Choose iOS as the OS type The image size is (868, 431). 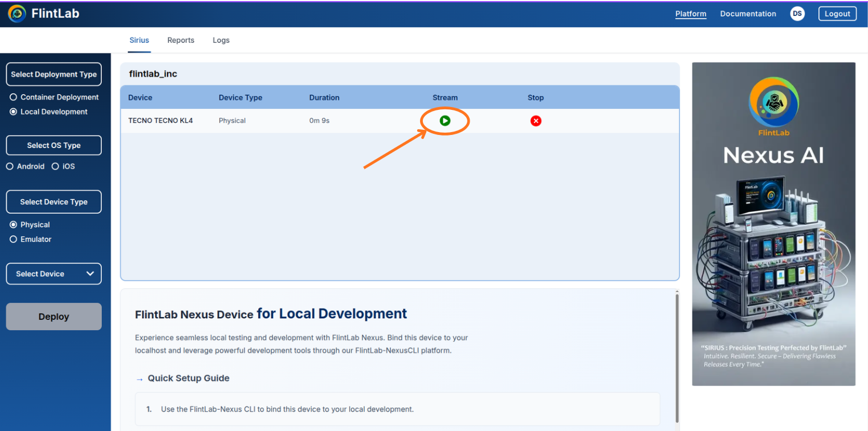pos(55,167)
